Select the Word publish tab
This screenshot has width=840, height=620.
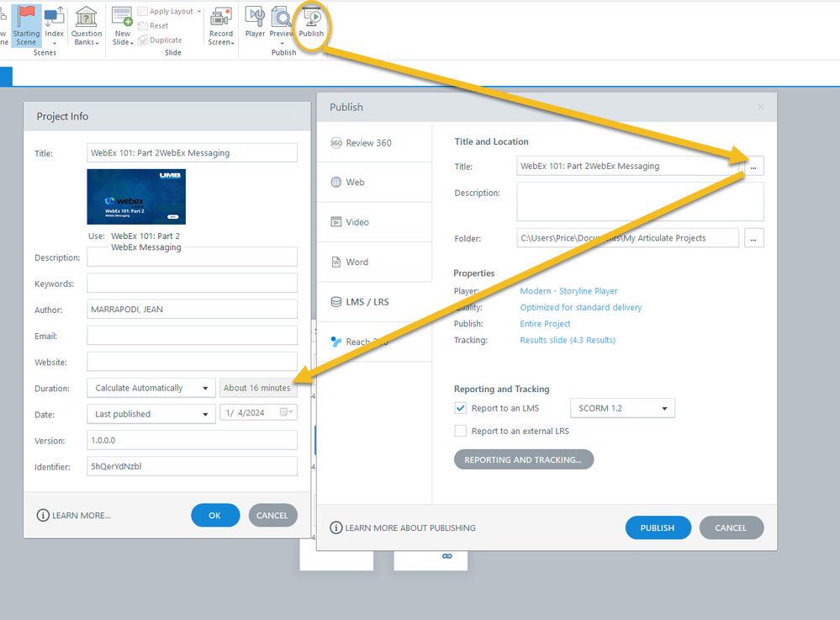click(x=374, y=262)
